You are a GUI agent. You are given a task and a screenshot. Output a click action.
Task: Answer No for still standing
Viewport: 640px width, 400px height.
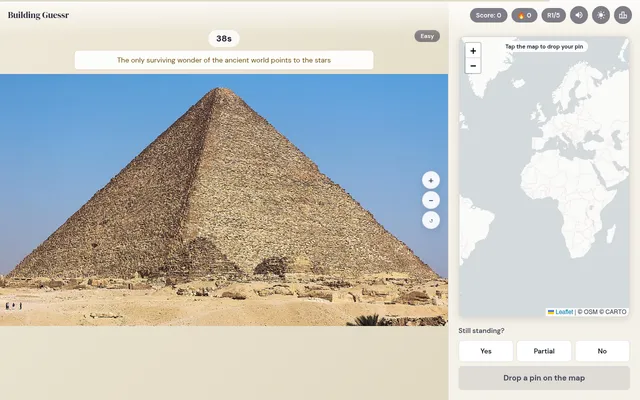coord(602,351)
